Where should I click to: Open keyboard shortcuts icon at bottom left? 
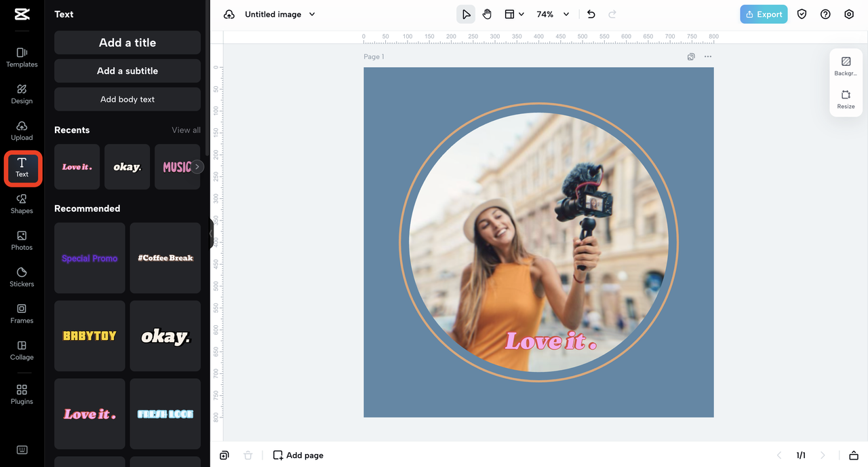[x=22, y=450]
